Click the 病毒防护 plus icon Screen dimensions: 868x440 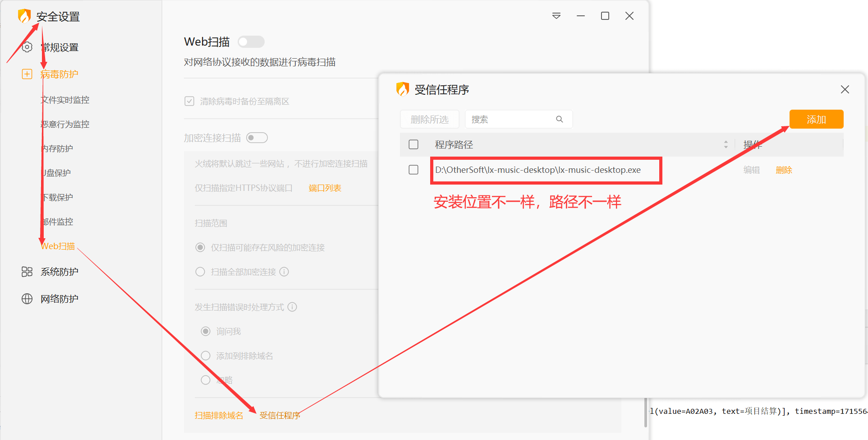point(27,74)
